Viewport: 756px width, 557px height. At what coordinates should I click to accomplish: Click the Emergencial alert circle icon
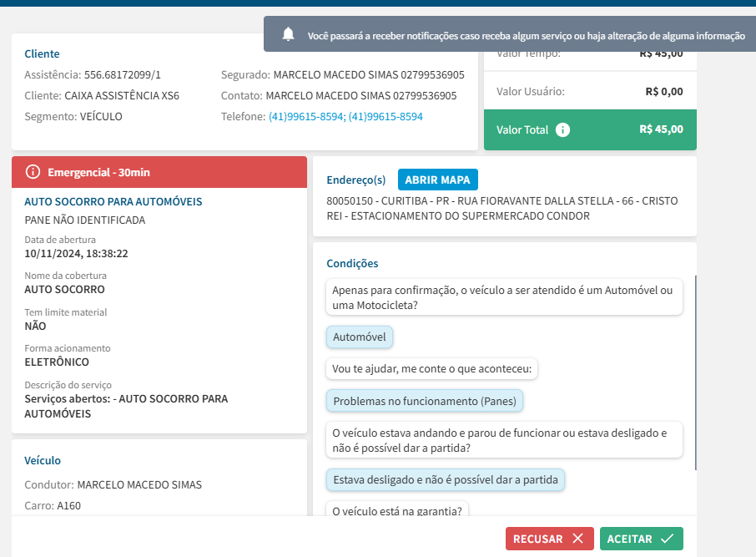[x=33, y=172]
